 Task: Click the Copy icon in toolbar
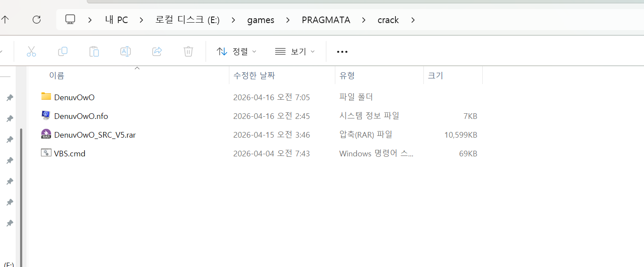coord(63,51)
